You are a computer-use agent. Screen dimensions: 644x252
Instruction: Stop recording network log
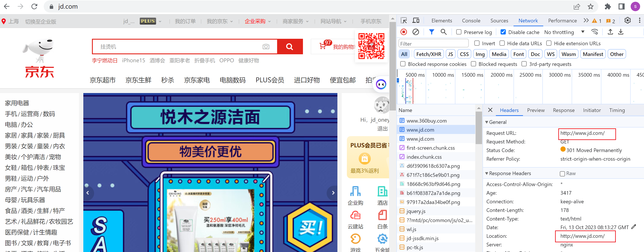coord(403,32)
